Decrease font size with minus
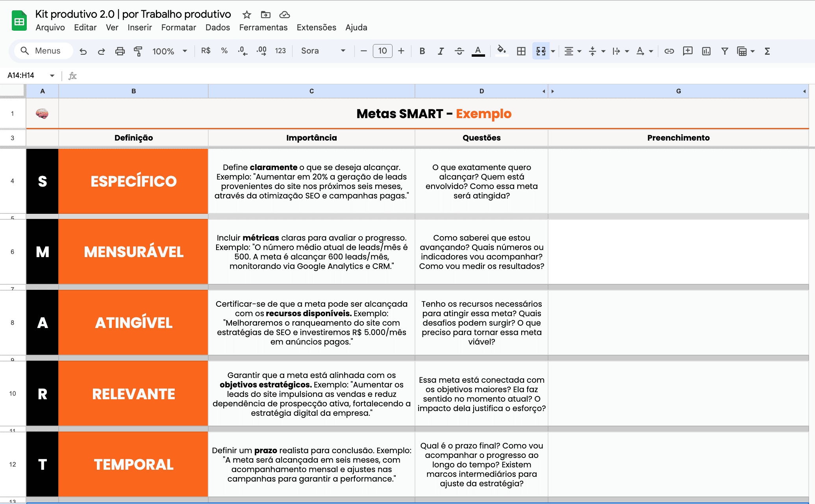 pos(364,51)
